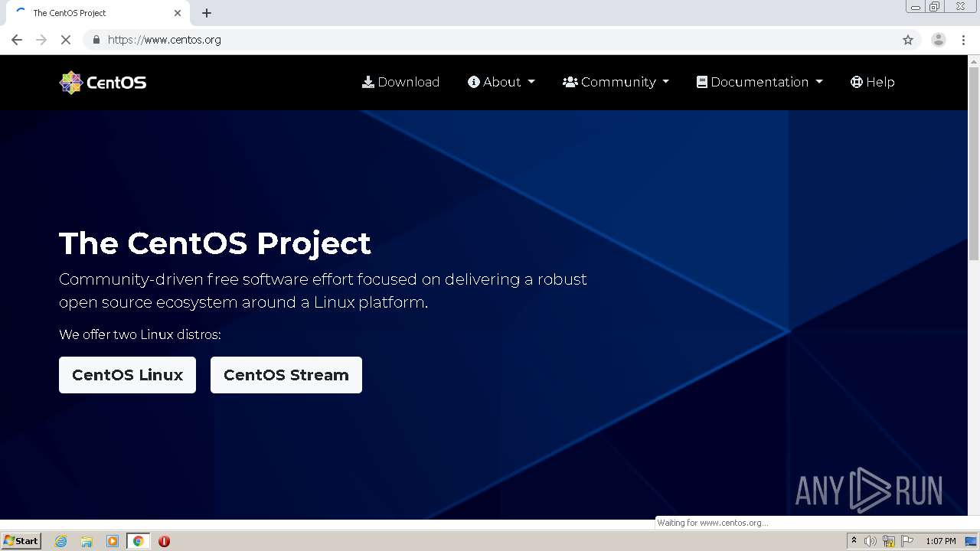Select the CentOS Linux button
The width and height of the screenshot is (980, 551).
click(127, 375)
